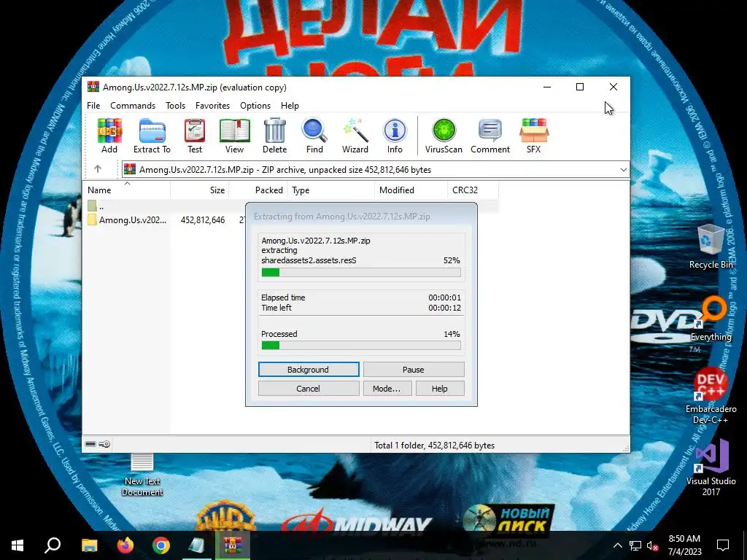Viewport: 747px width, 560px height.
Task: Sort by the Packed column header
Action: click(x=258, y=190)
